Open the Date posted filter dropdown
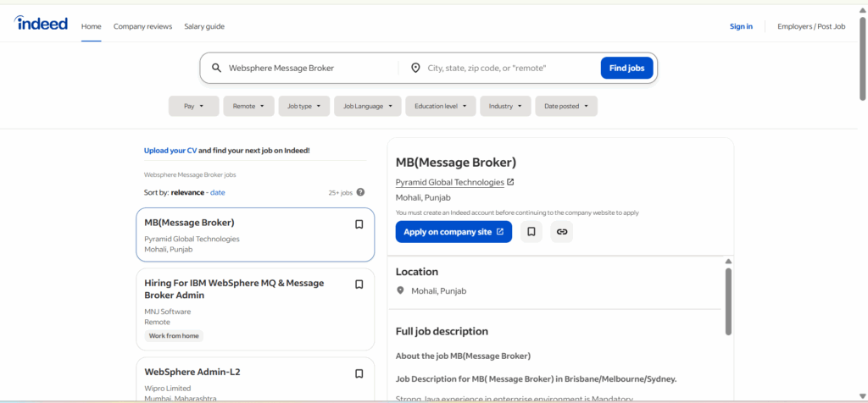Image resolution: width=868 pixels, height=403 pixels. coord(566,106)
